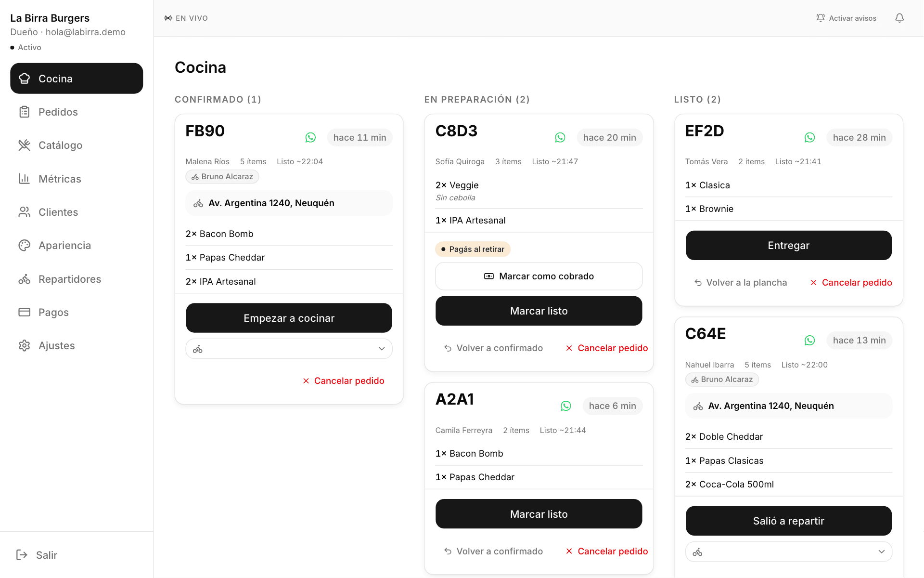Open WhatsApp chat for order A2A1
This screenshot has width=924, height=578.
pos(566,406)
